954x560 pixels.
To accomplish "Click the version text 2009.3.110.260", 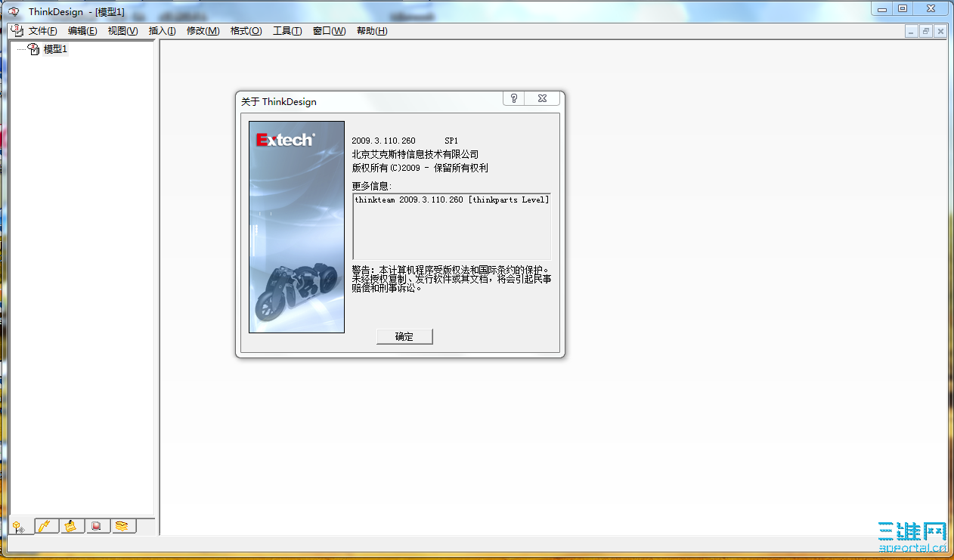I will (383, 141).
